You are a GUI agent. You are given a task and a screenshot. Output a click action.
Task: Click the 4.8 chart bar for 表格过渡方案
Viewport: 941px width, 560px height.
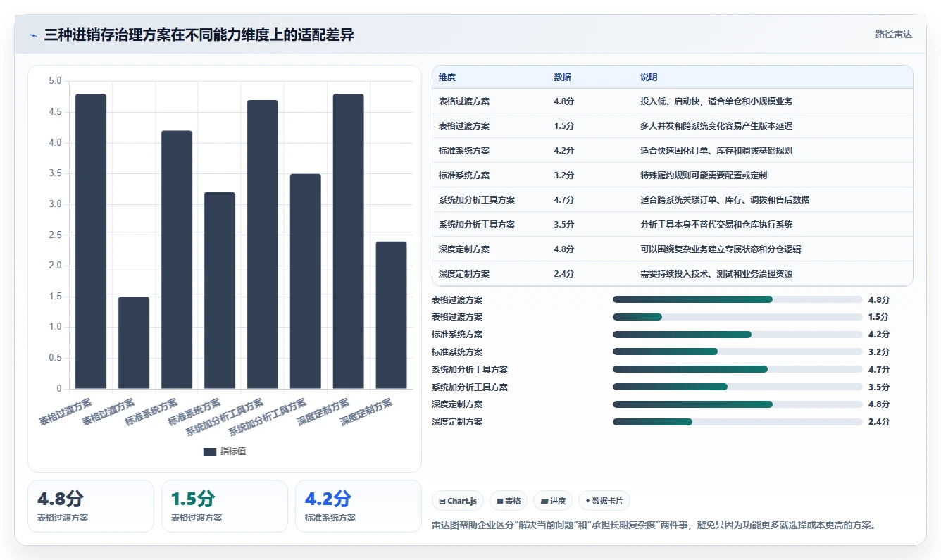[x=91, y=241]
